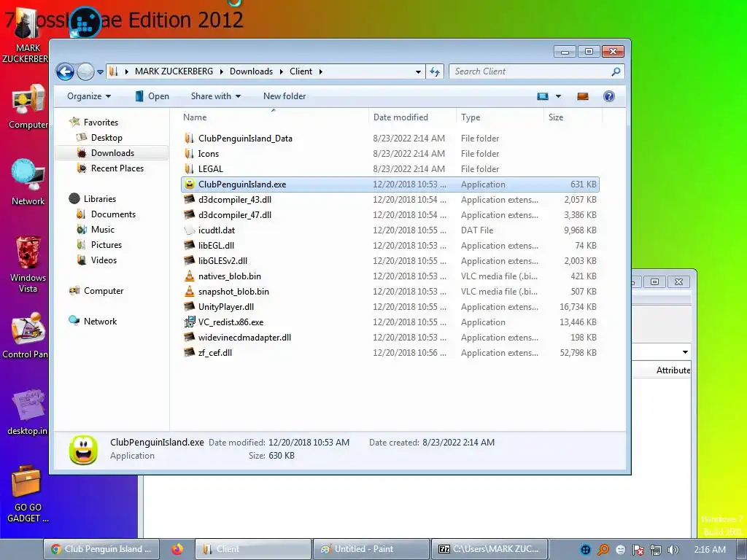Expand the arrow after Downloads breadcrumb
This screenshot has height=560, width=747.
pos(281,71)
